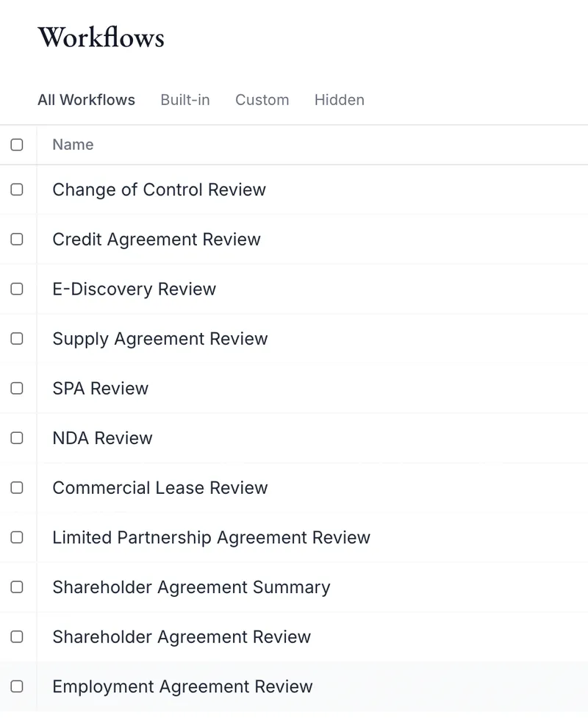Open the Employment Agreement Review workflow
The height and width of the screenshot is (718, 588).
point(182,687)
